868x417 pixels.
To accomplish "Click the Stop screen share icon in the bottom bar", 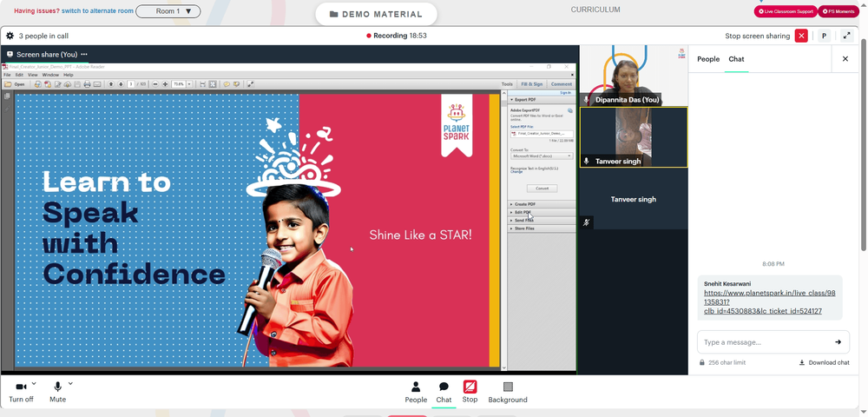I will point(470,387).
